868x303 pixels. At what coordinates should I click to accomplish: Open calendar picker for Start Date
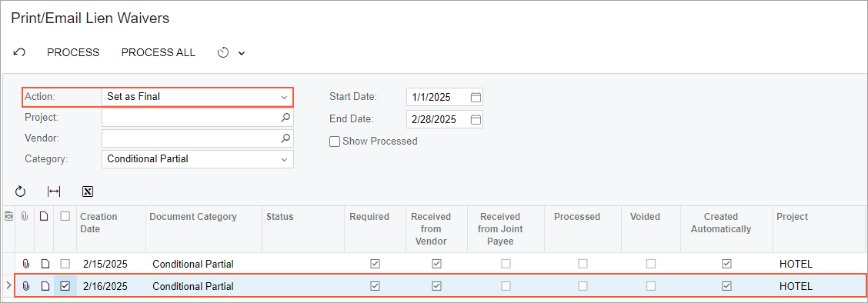(476, 98)
